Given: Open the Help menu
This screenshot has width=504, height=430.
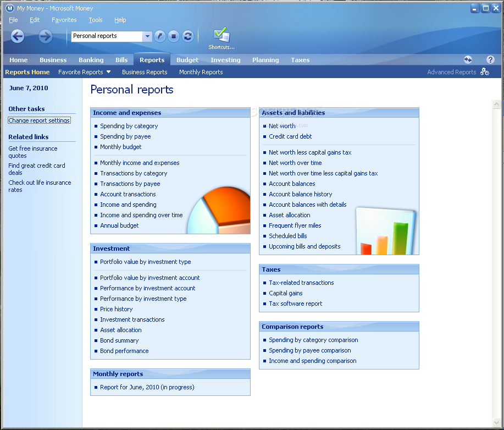Looking at the screenshot, I should [120, 20].
